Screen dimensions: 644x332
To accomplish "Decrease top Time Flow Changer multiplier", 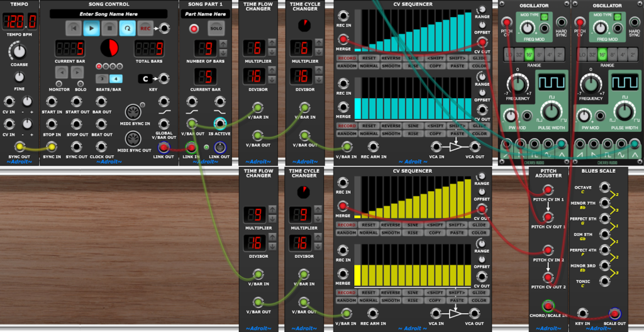I will pos(272,52).
